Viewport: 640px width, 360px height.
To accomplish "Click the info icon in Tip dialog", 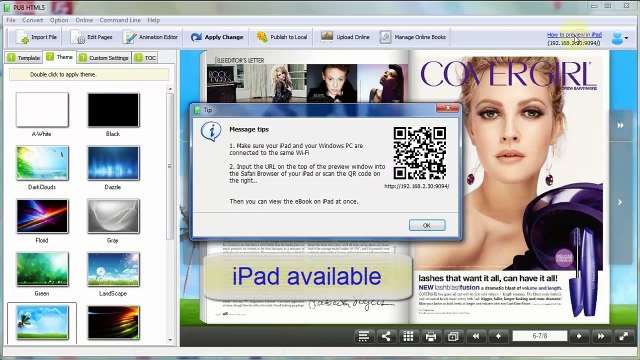I will click(x=211, y=131).
